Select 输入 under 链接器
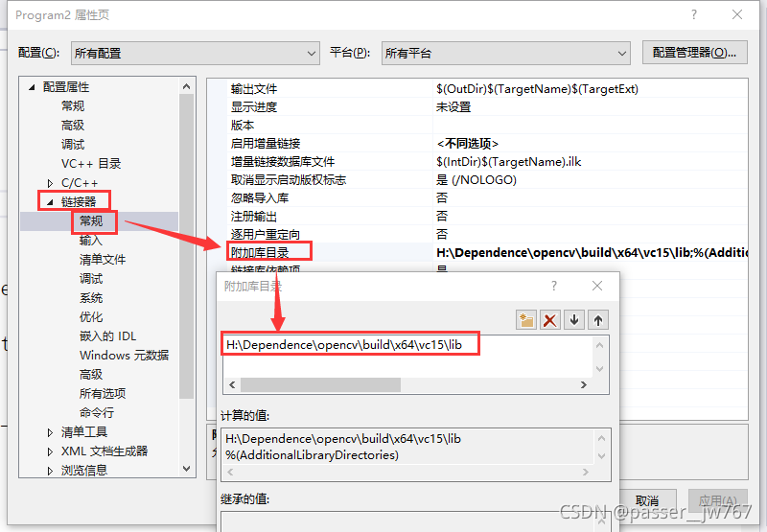 (91, 240)
